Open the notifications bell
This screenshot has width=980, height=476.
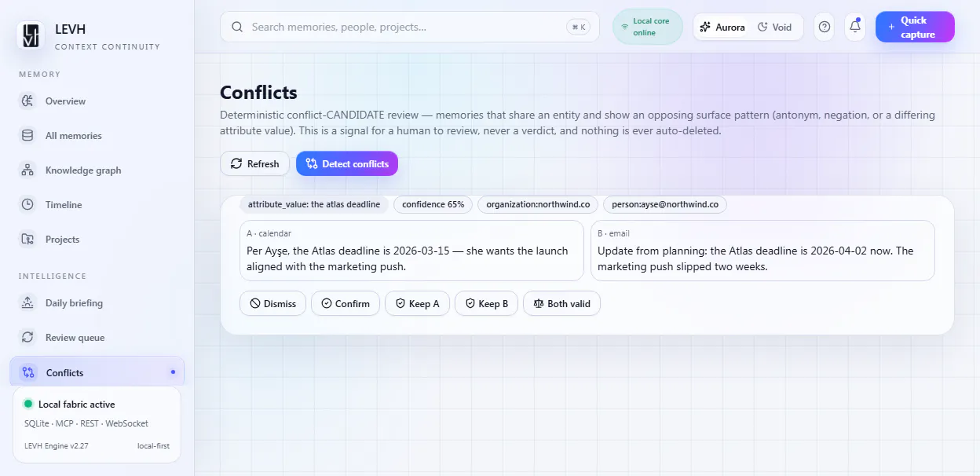[x=855, y=27]
